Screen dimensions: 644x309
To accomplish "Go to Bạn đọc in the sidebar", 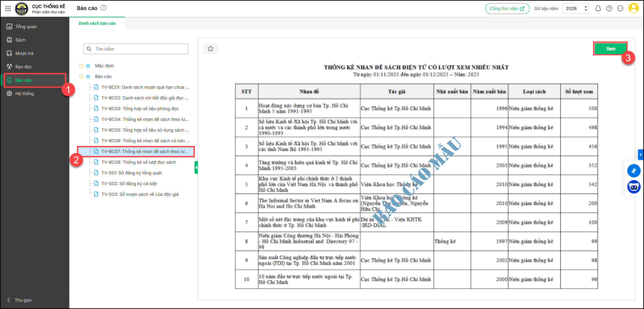I will pos(23,67).
